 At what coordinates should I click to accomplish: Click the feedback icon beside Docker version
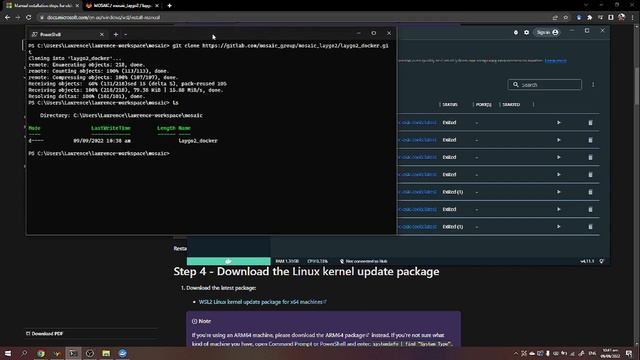(x=602, y=261)
